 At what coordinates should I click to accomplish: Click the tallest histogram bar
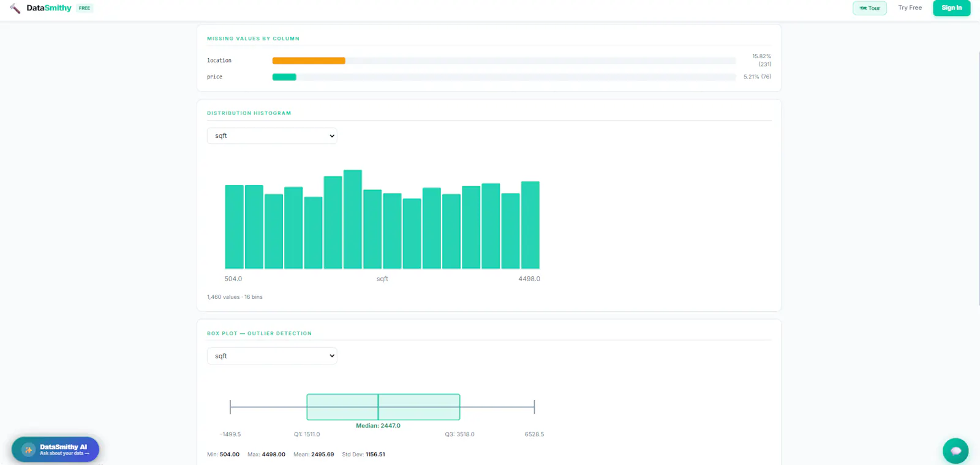click(353, 219)
